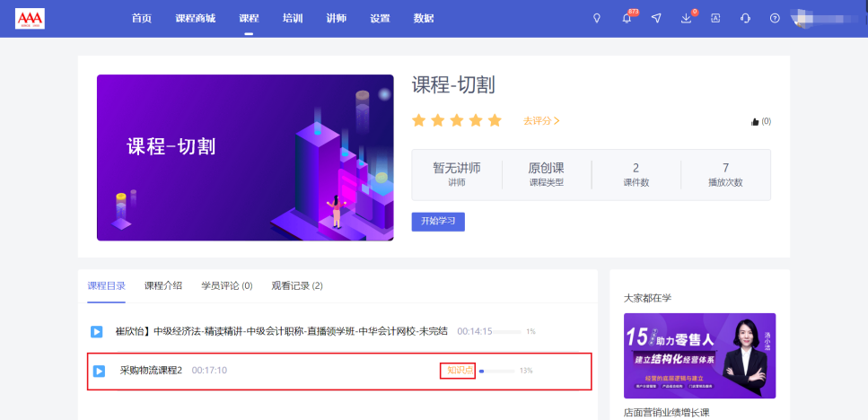868x420 pixels.
Task: Click the thumbs-up like icon
Action: (x=755, y=122)
